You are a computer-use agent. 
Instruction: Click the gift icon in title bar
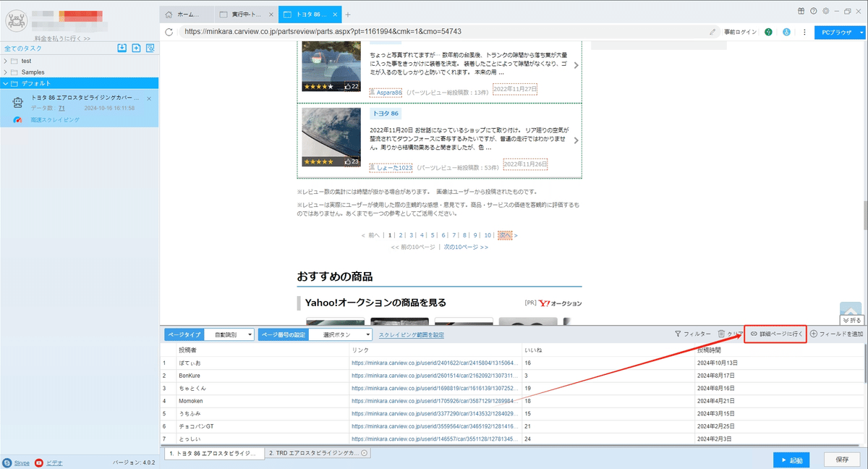tap(801, 11)
